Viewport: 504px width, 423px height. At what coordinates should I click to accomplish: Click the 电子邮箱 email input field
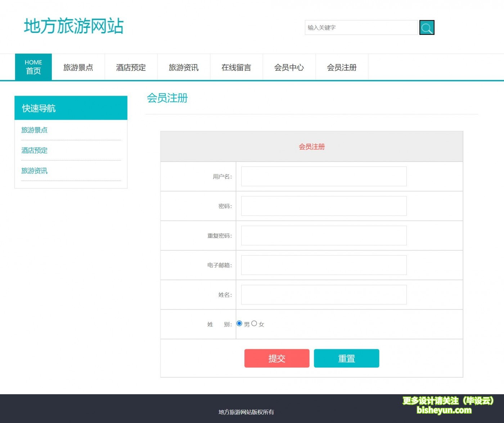pyautogui.click(x=323, y=265)
